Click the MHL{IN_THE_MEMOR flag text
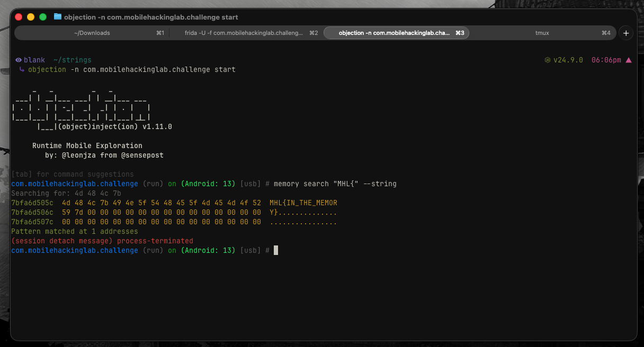The image size is (644, 347). (303, 203)
